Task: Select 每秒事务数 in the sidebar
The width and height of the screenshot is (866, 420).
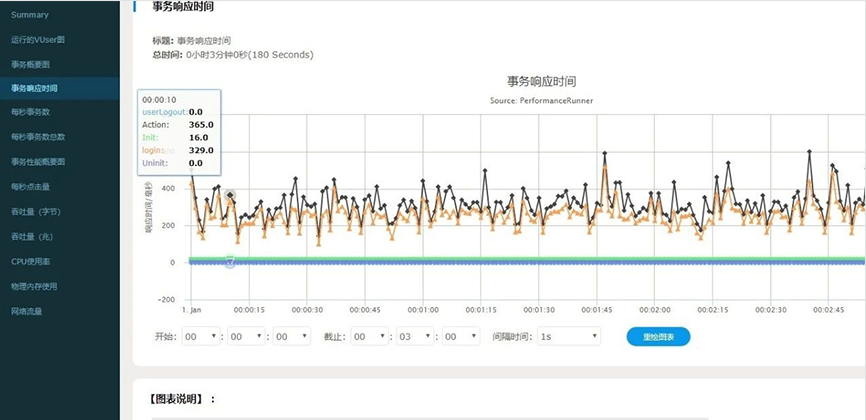Action: tap(31, 113)
